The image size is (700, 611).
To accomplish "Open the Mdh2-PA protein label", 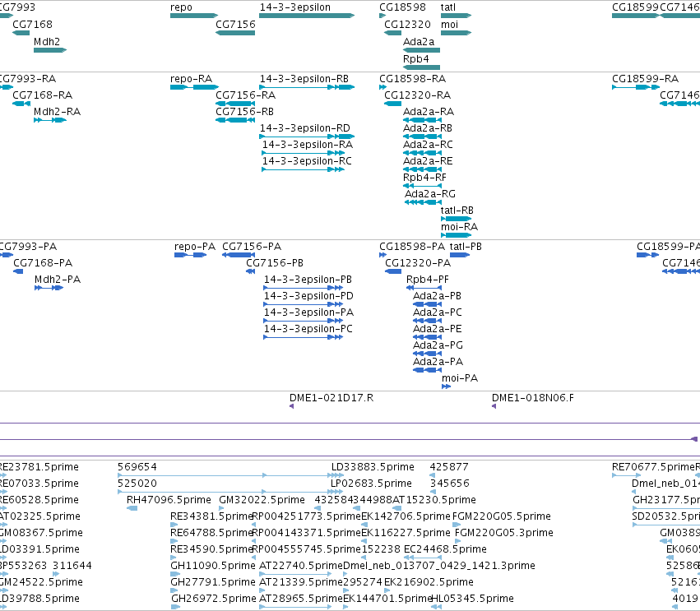I will (58, 280).
